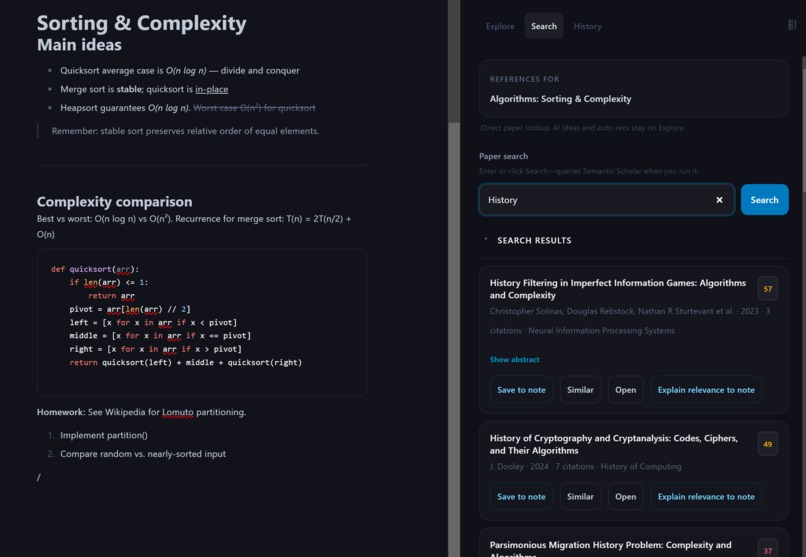Click the stable sort reminder blockquote
Viewport: 806px width, 557px height.
click(185, 131)
